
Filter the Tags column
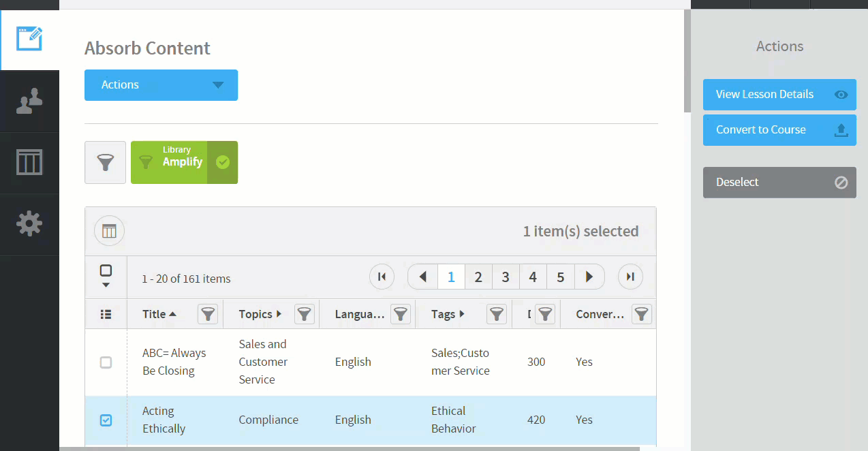(497, 314)
